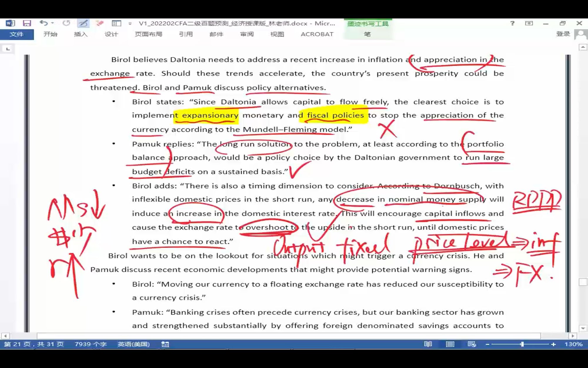This screenshot has height=368, width=588.
Task: Switch to the 笔 (Pens) tab
Action: (367, 34)
